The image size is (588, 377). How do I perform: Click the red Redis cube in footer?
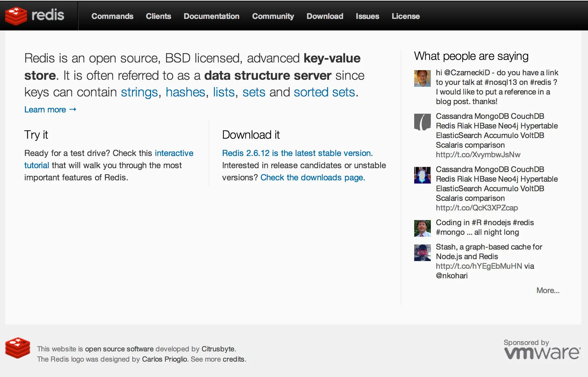(18, 348)
